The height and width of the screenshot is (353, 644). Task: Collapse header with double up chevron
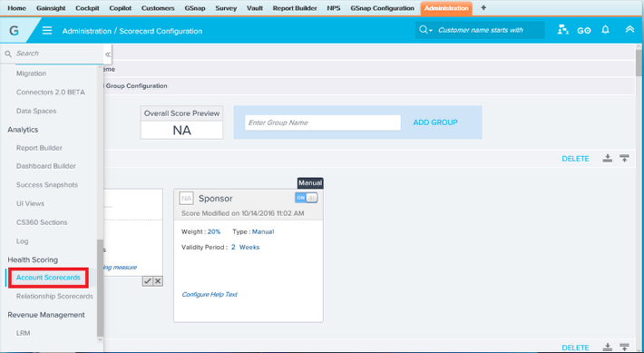click(629, 30)
